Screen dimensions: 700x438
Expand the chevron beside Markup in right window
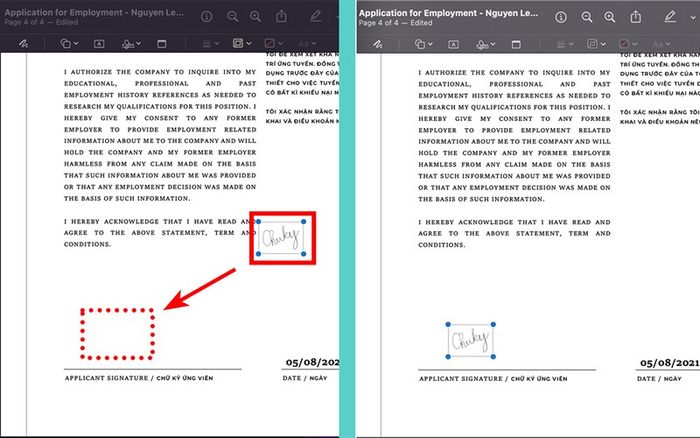tap(693, 18)
